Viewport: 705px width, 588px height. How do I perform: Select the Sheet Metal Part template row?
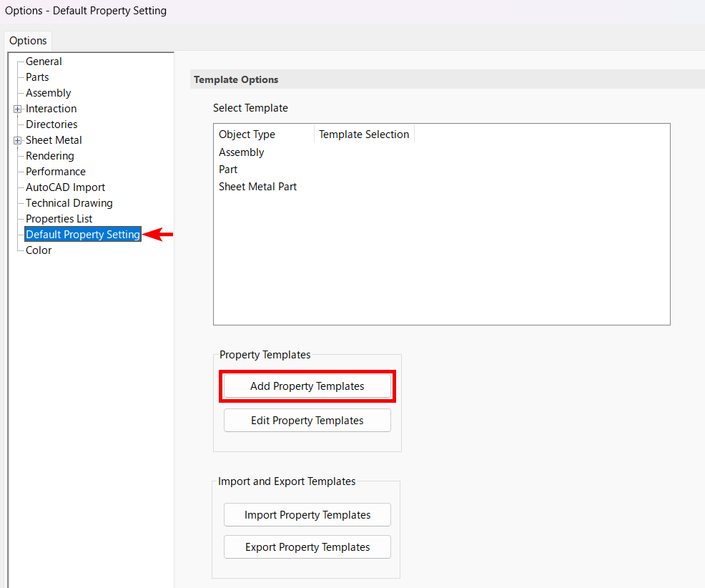257,187
